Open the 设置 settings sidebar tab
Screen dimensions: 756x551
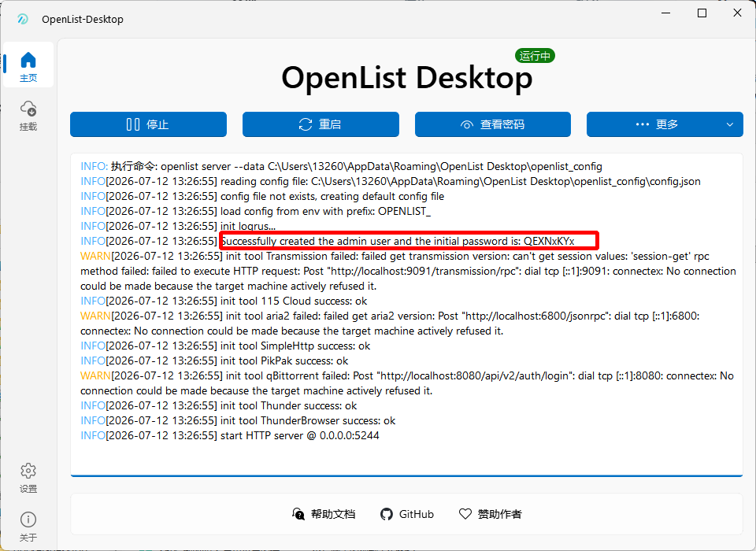[x=28, y=478]
